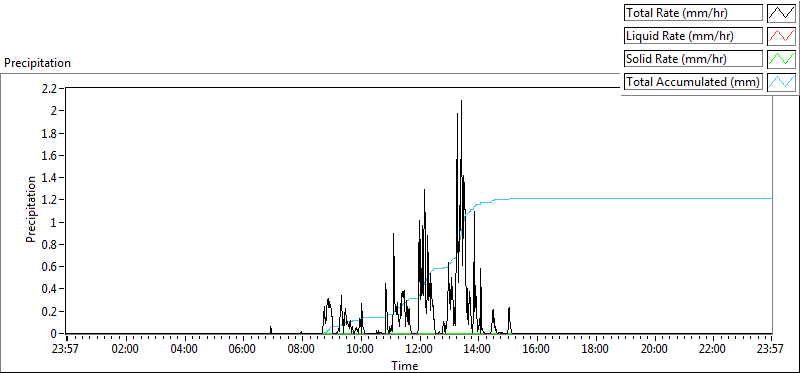
Task: Click the Total Accumulated blue line icon
Action: [781, 82]
